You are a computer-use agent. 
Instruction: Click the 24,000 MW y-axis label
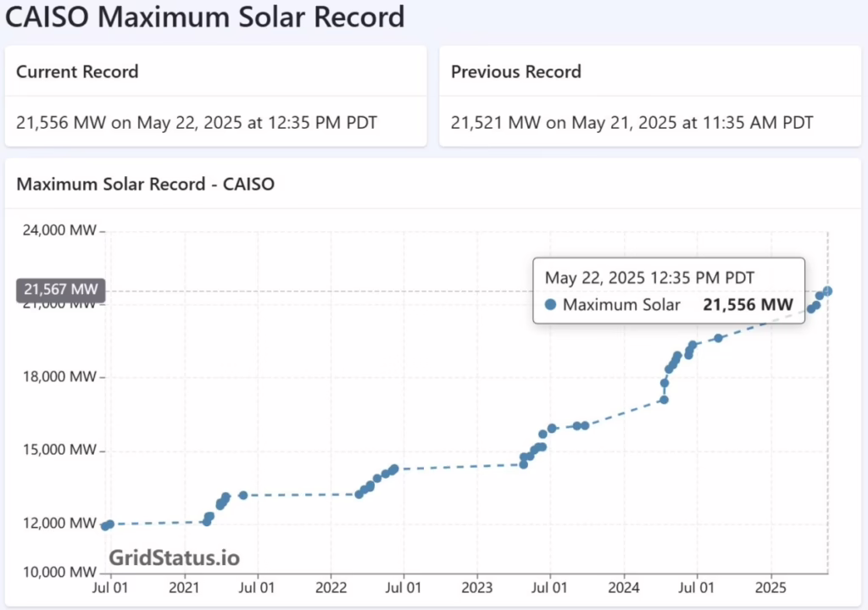tap(57, 230)
